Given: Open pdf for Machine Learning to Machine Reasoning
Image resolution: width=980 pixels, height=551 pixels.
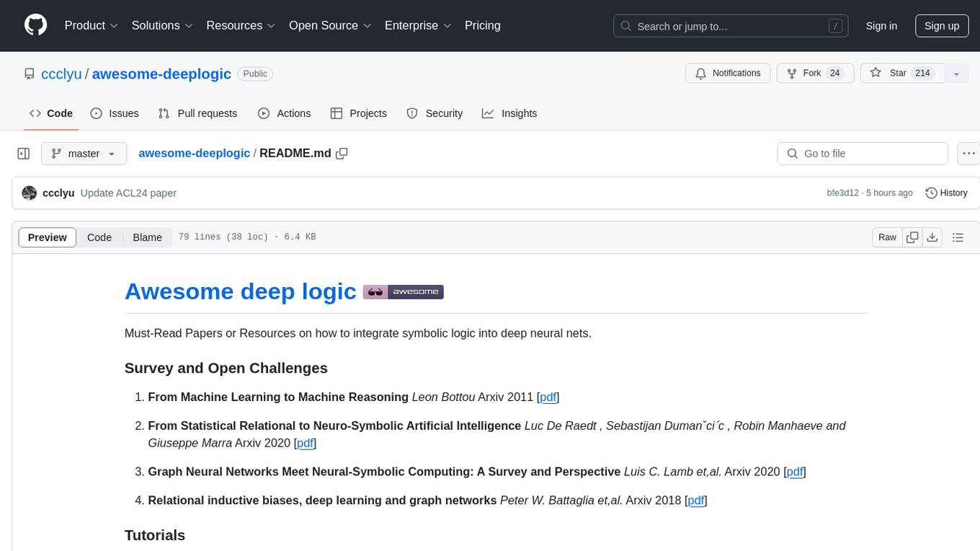Looking at the screenshot, I should click(x=548, y=397).
